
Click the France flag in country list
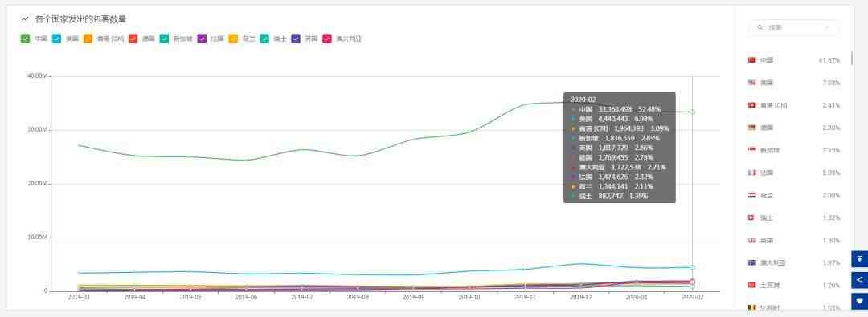(751, 173)
